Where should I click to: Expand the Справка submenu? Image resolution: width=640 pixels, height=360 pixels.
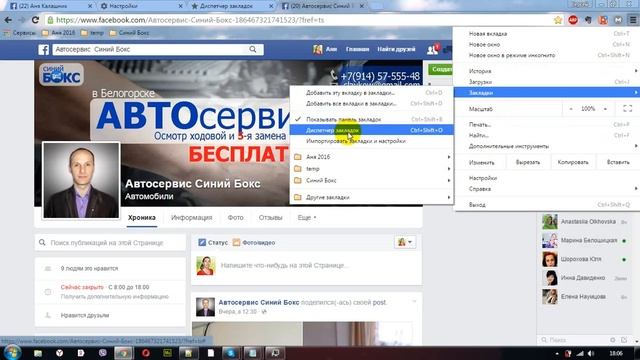point(547,189)
